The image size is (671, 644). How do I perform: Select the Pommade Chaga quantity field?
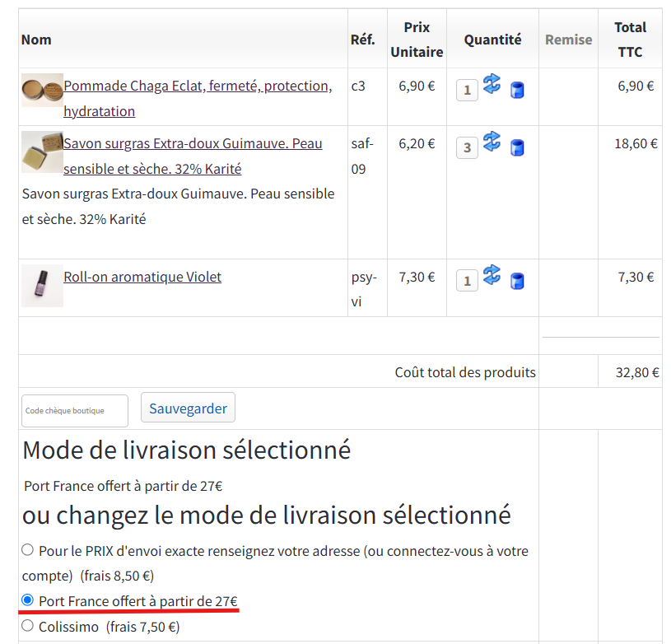(467, 90)
